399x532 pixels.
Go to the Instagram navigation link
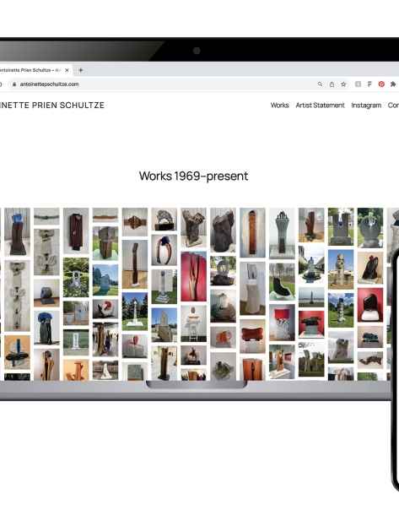click(366, 106)
